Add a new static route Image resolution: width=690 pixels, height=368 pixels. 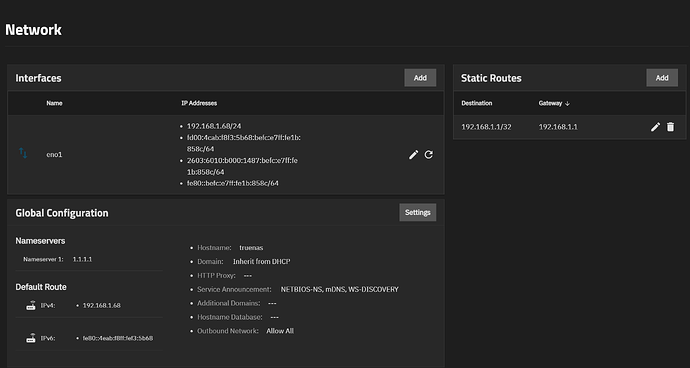[662, 78]
